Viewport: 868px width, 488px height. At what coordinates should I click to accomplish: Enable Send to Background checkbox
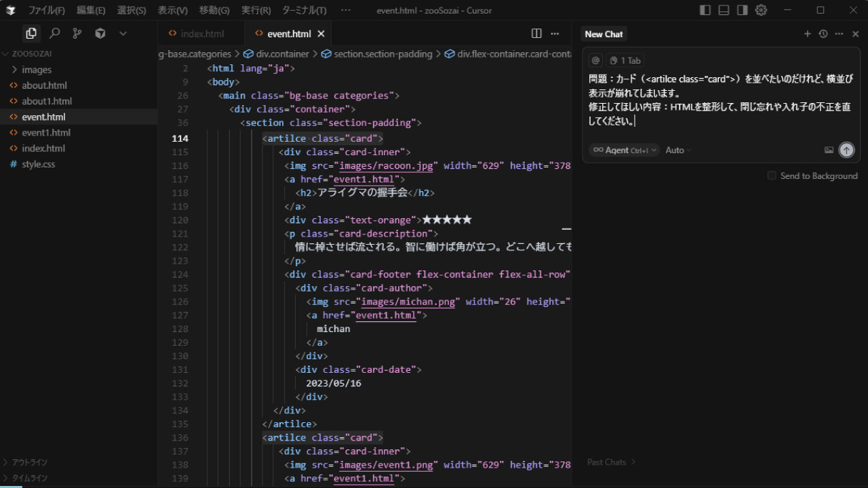pos(772,176)
